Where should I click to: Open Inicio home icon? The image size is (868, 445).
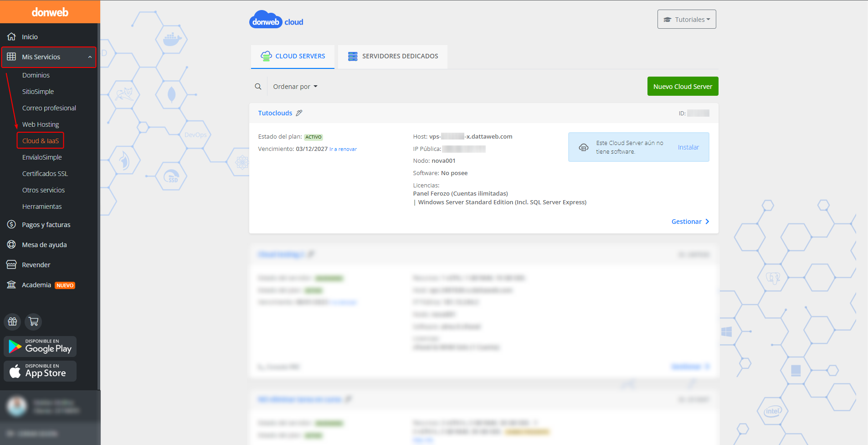click(11, 36)
